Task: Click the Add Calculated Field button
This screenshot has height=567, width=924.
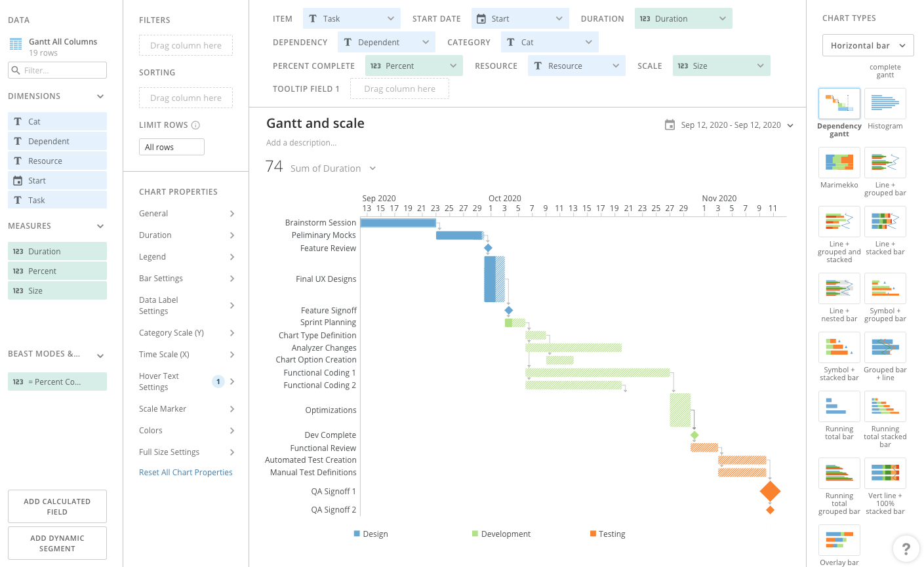Action: 57,507
